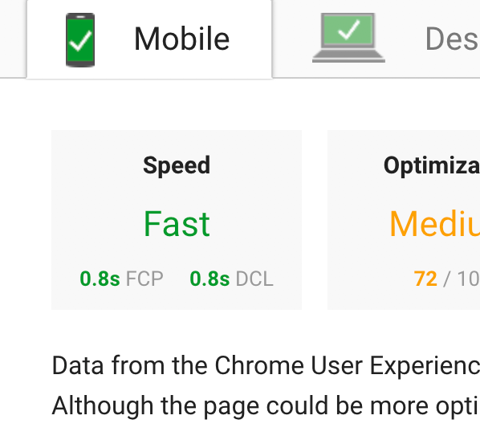480x448 pixels.
Task: Click the green mobile phone icon
Action: 80,40
